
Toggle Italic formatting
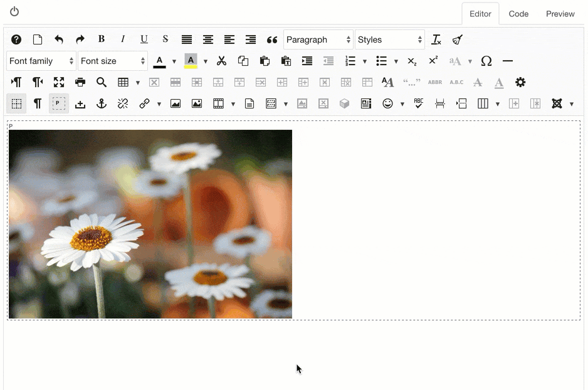122,40
